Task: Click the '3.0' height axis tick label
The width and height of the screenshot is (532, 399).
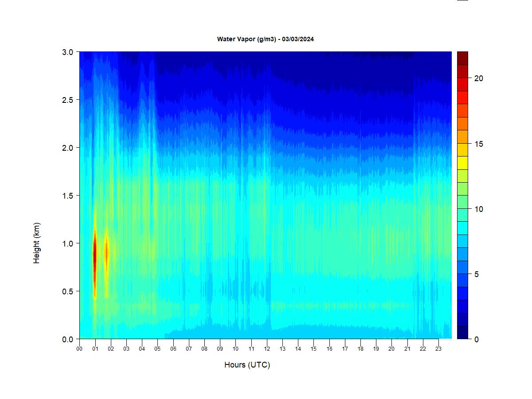Action: [x=68, y=52]
